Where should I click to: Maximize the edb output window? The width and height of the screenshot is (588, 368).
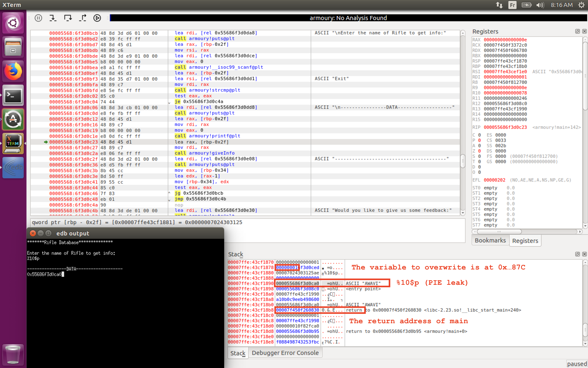coord(49,233)
